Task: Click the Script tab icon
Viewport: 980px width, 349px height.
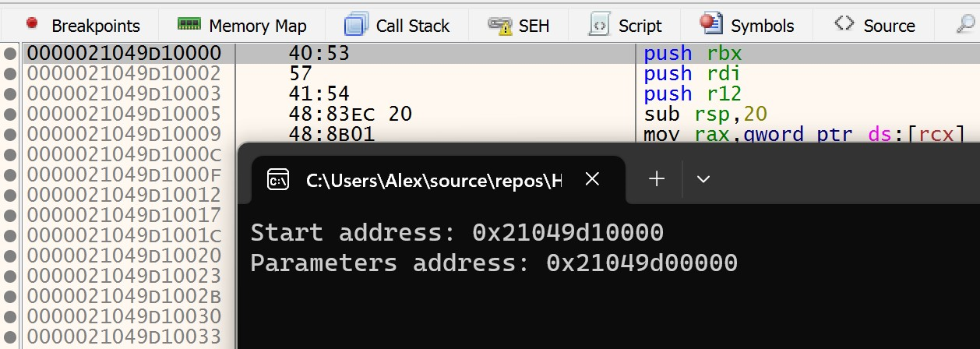Action: [599, 25]
